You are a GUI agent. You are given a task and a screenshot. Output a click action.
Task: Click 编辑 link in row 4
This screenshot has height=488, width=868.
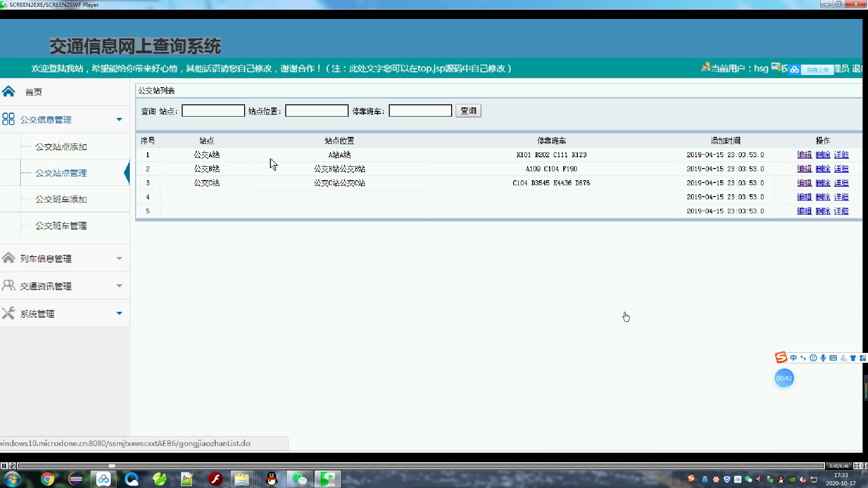804,197
